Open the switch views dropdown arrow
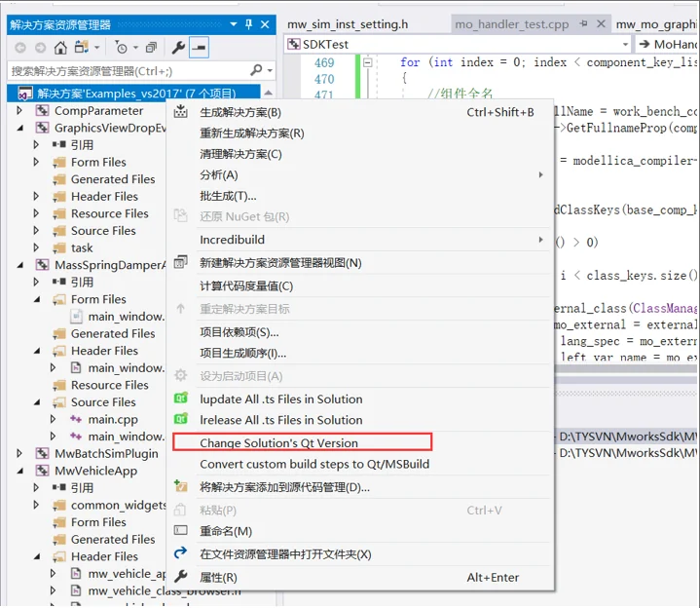 [x=97, y=48]
